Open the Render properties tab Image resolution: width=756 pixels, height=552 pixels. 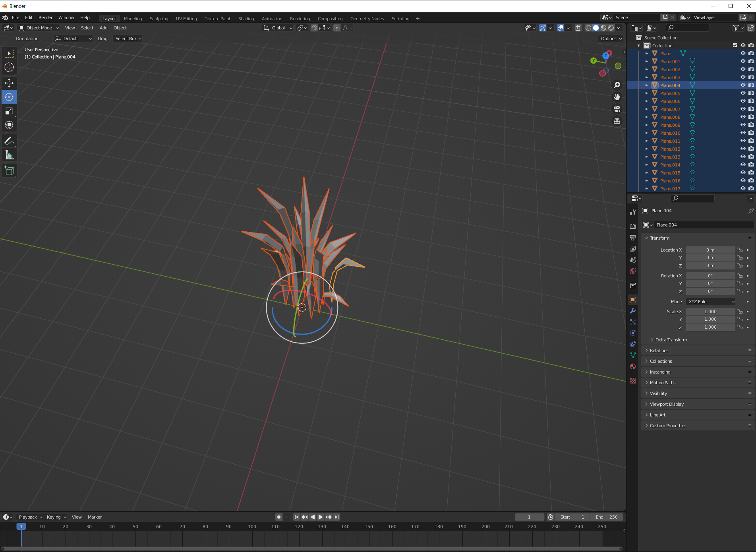[633, 226]
